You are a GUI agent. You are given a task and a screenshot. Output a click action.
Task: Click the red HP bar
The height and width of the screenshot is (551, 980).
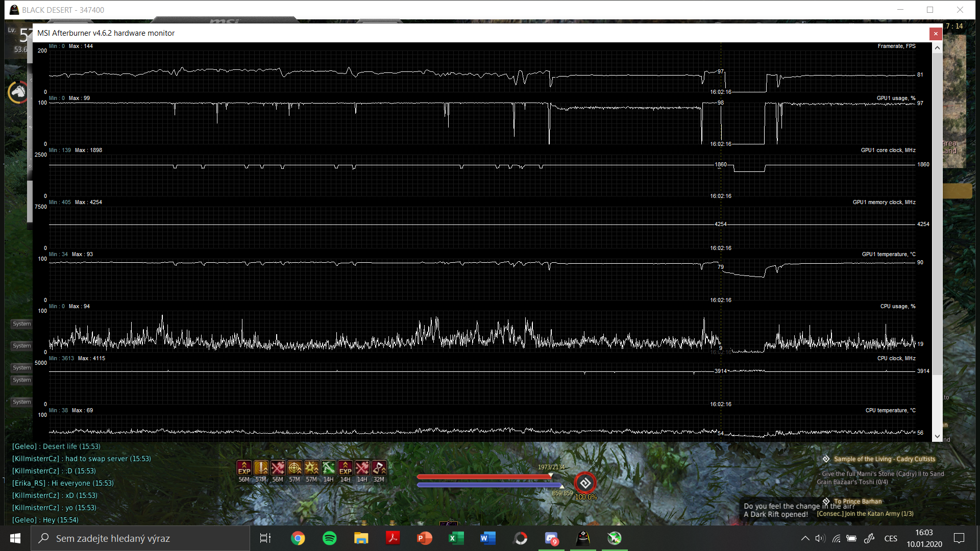[x=484, y=477]
